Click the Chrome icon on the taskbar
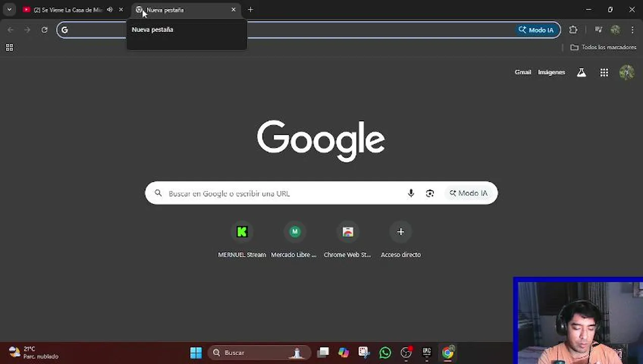This screenshot has height=364, width=643. coord(448,352)
